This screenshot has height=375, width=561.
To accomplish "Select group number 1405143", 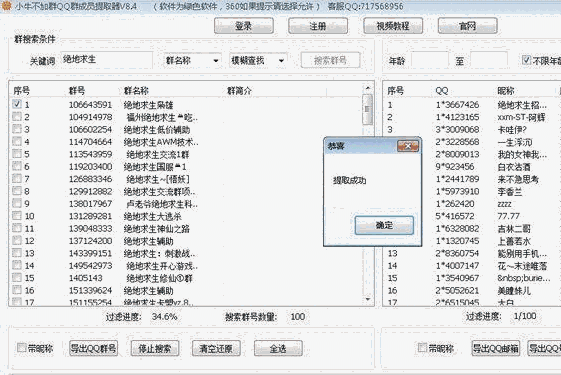I will pos(86,278).
